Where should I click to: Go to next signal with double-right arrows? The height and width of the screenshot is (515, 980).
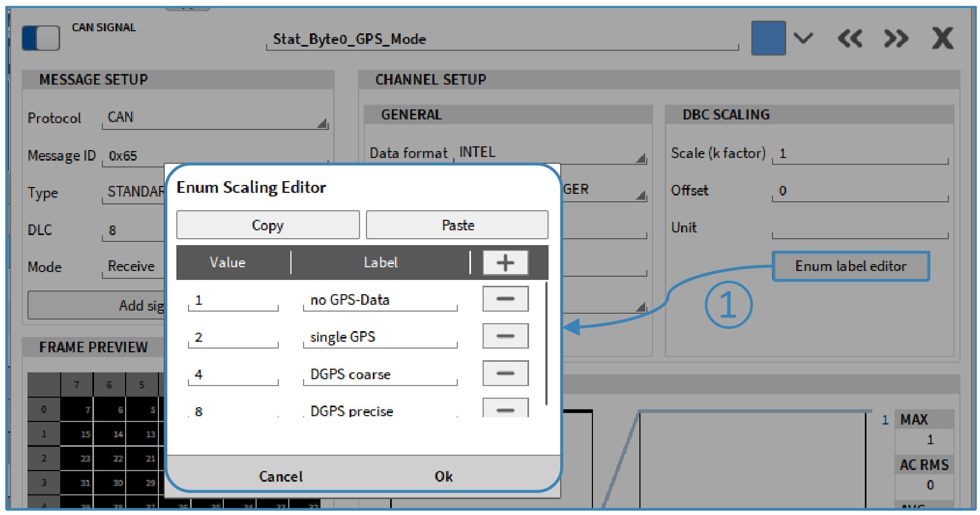(x=896, y=39)
